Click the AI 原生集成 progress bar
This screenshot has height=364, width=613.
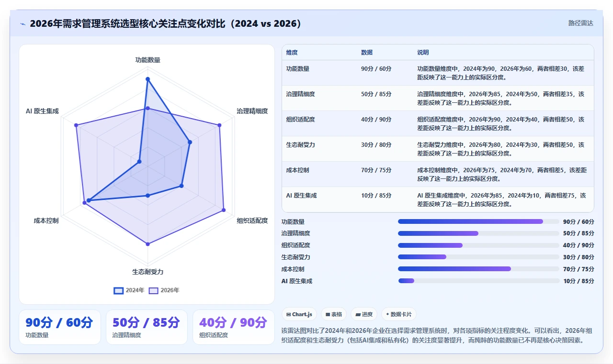(478, 281)
